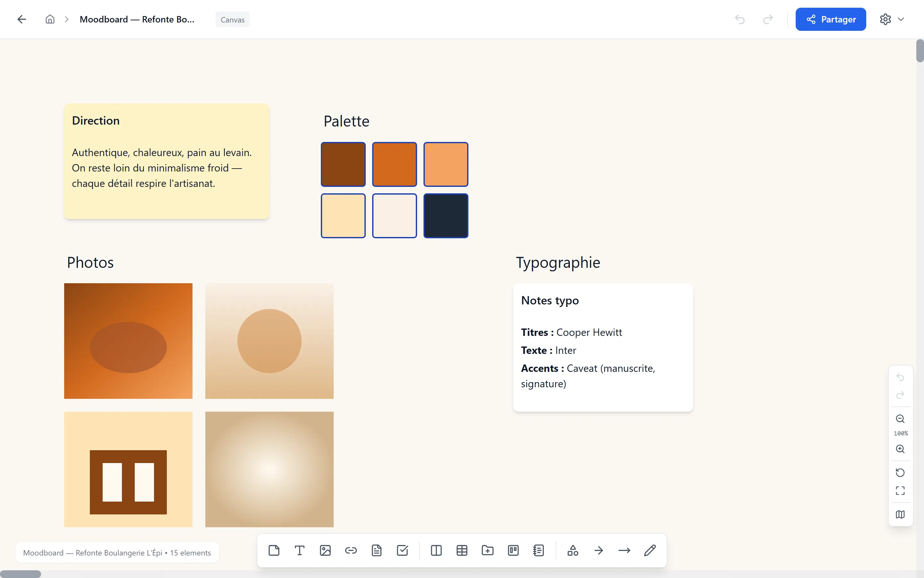924x578 pixels.
Task: Add a new folder board
Action: pos(488,550)
